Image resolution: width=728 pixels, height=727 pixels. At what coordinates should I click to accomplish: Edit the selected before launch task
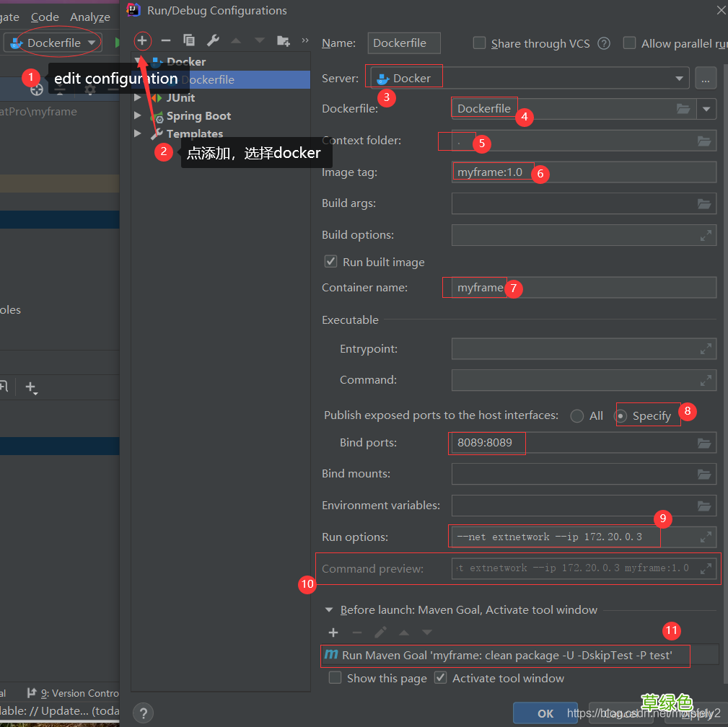coord(380,633)
